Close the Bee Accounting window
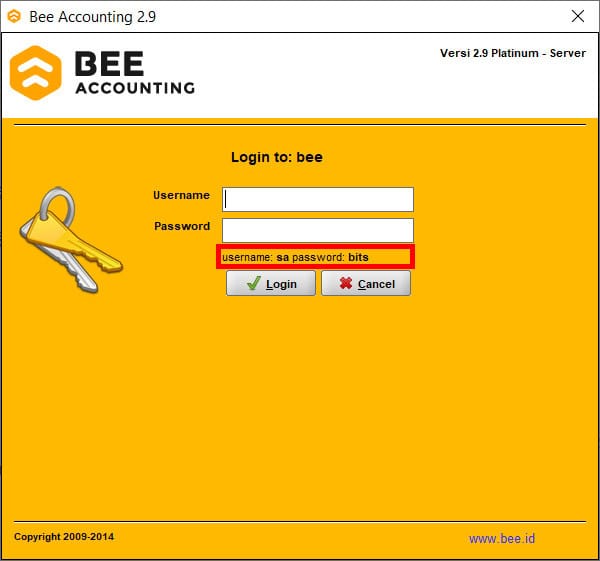The image size is (600, 561). (x=577, y=17)
